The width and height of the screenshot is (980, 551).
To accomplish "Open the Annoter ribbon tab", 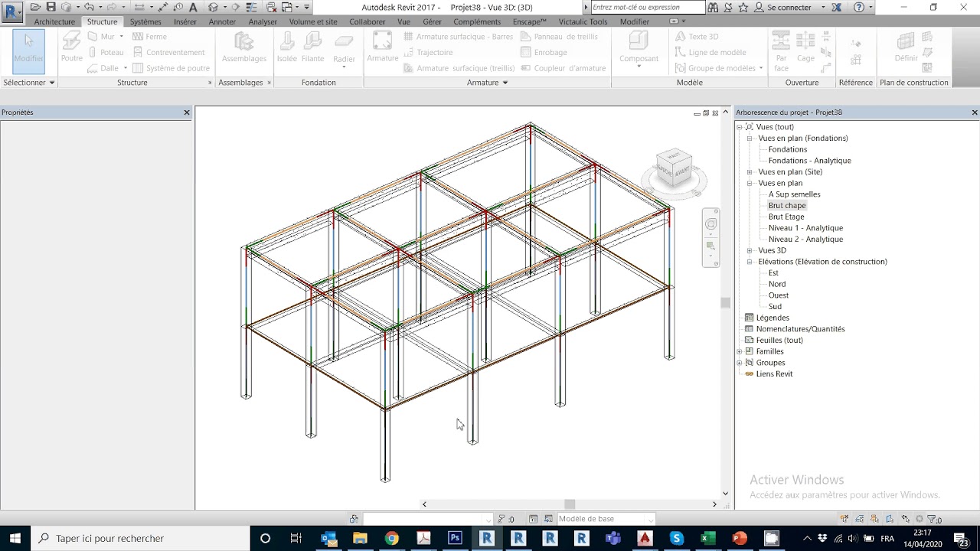I will pyautogui.click(x=222, y=21).
